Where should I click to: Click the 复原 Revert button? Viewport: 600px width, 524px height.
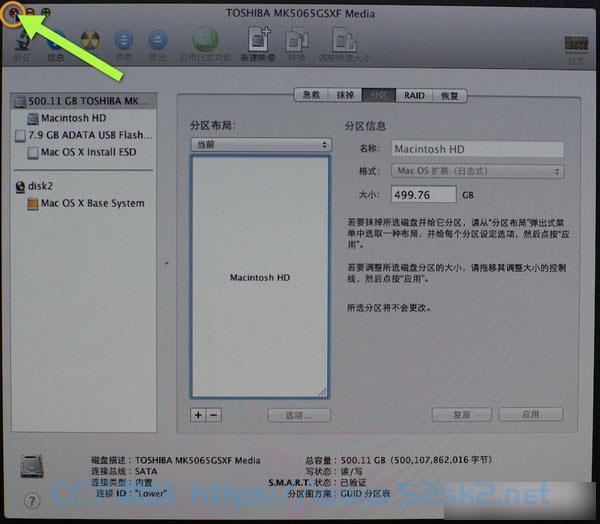point(462,415)
